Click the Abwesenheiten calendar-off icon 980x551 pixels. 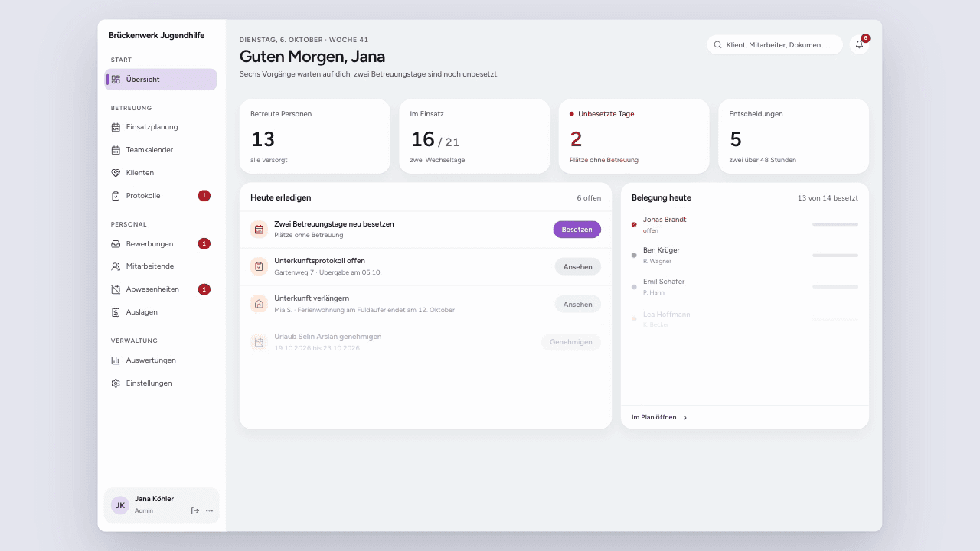pyautogui.click(x=116, y=289)
